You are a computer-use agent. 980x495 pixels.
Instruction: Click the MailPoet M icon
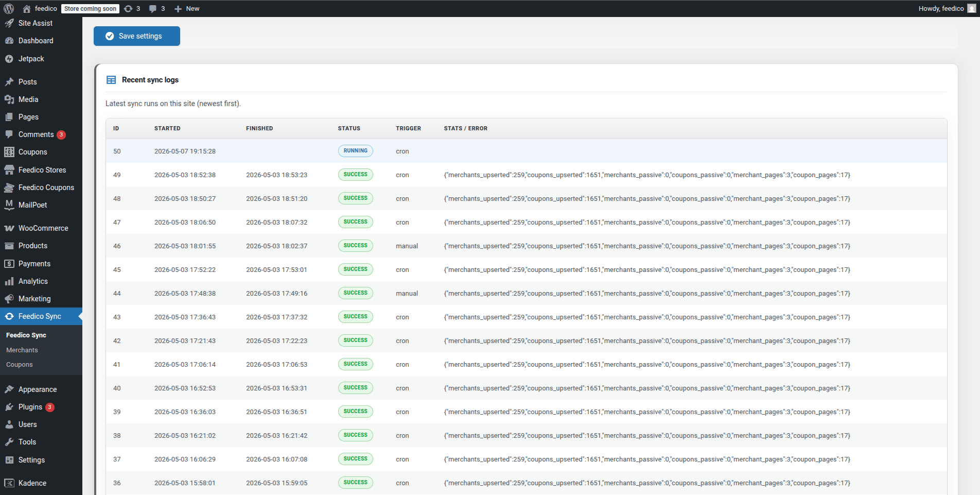pyautogui.click(x=9, y=205)
